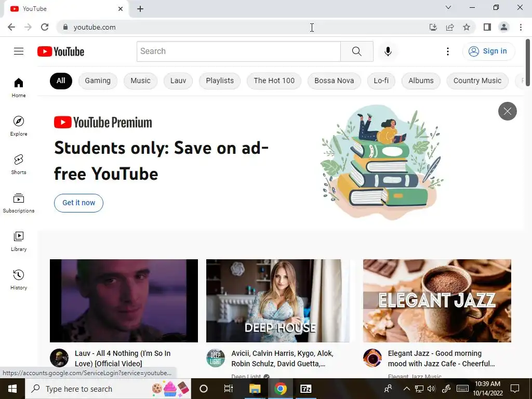Select the Albums filter chip
Image resolution: width=532 pixels, height=399 pixels.
click(x=421, y=81)
